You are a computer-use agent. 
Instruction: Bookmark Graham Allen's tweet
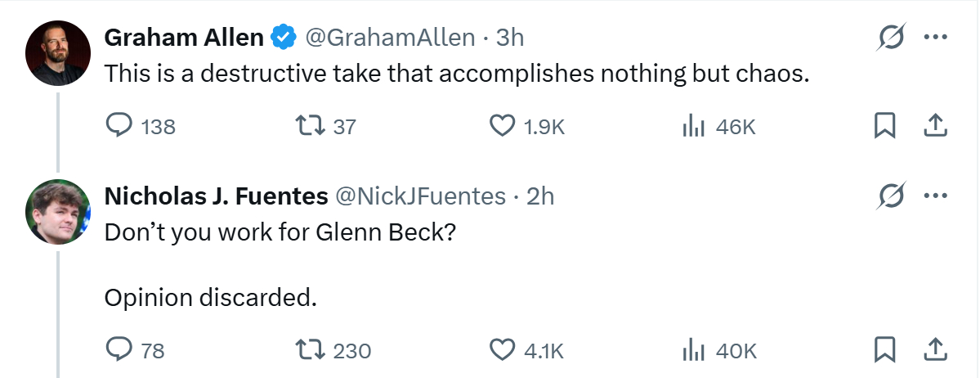click(x=884, y=126)
